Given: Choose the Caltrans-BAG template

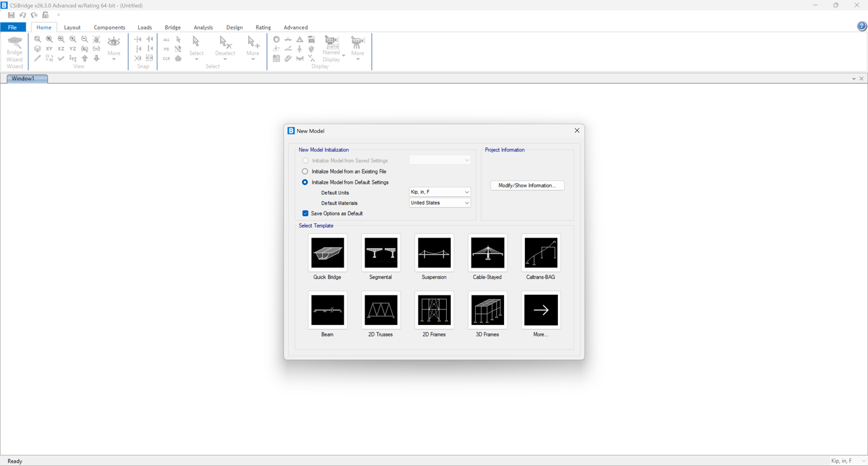Looking at the screenshot, I should (x=540, y=253).
